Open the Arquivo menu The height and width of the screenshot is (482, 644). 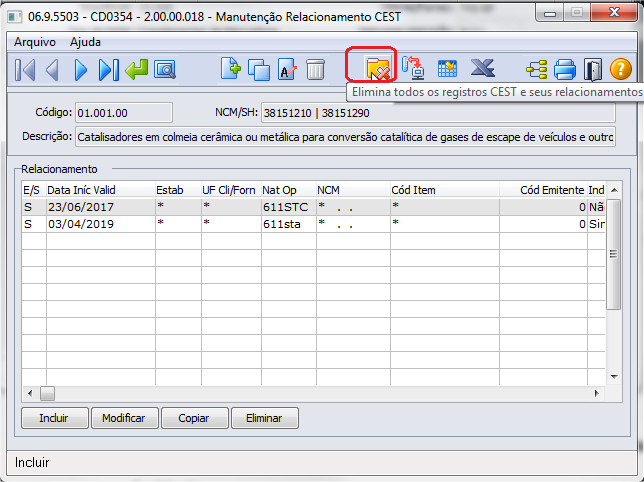click(x=35, y=42)
